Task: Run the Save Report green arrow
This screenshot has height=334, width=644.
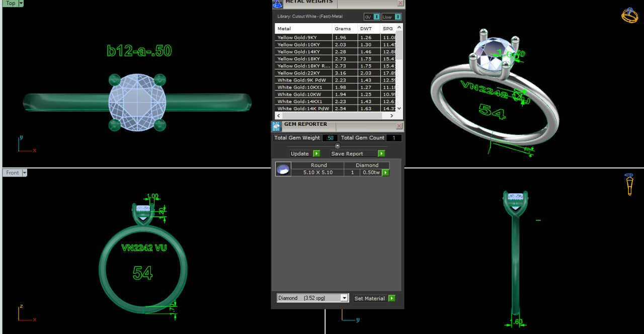Action: click(381, 153)
